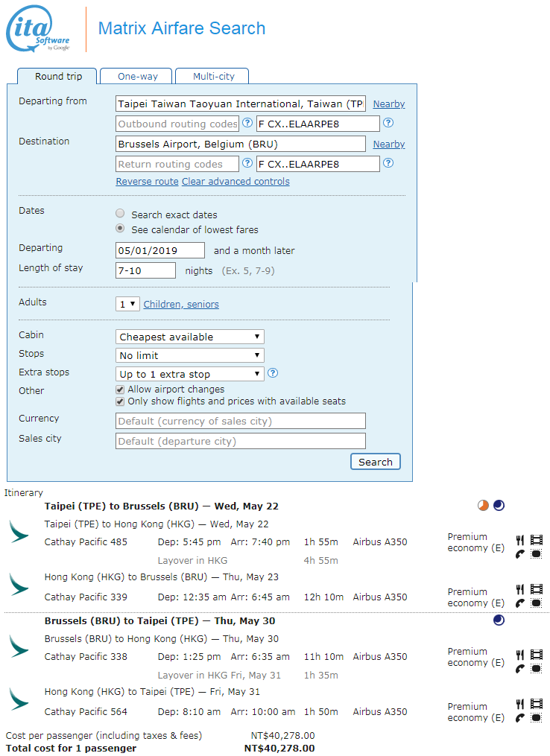Viewport: 550px width, 756px height.
Task: Click the return extension codes field
Action: click(x=318, y=164)
